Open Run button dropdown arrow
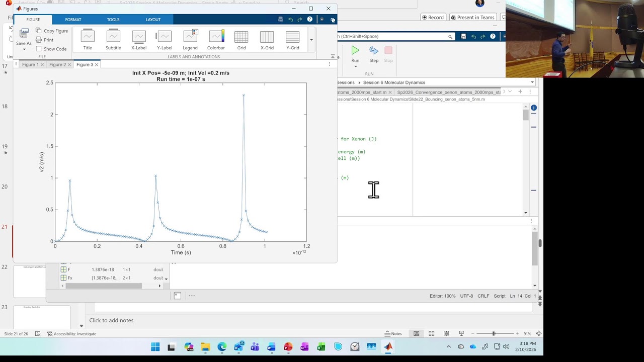 coord(355,66)
